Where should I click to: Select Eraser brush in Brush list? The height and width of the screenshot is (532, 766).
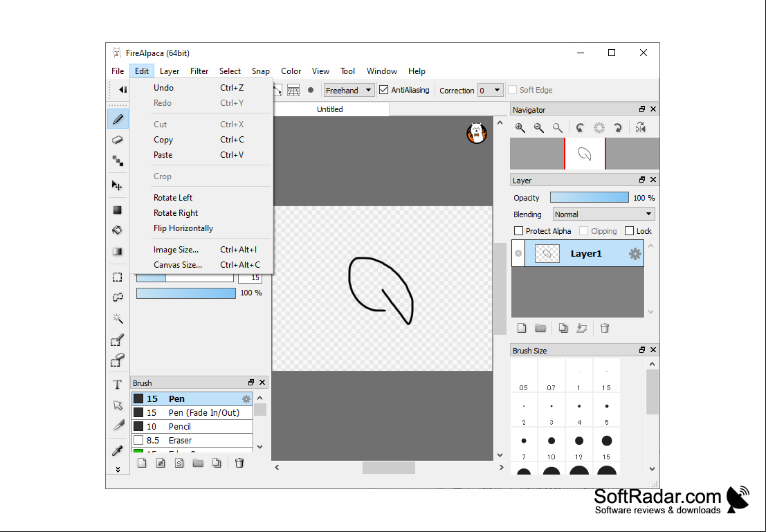pyautogui.click(x=192, y=440)
